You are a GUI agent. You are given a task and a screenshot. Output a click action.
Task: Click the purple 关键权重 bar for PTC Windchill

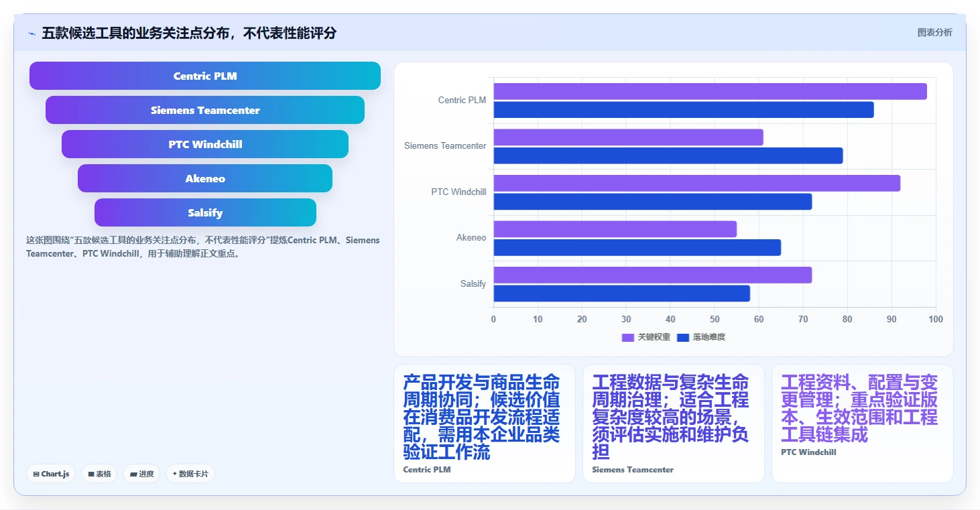[x=697, y=183]
